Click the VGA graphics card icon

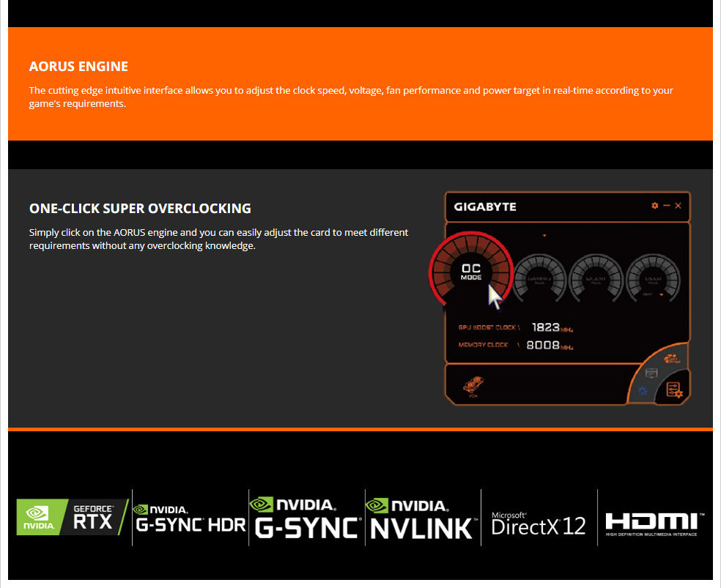pyautogui.click(x=473, y=386)
